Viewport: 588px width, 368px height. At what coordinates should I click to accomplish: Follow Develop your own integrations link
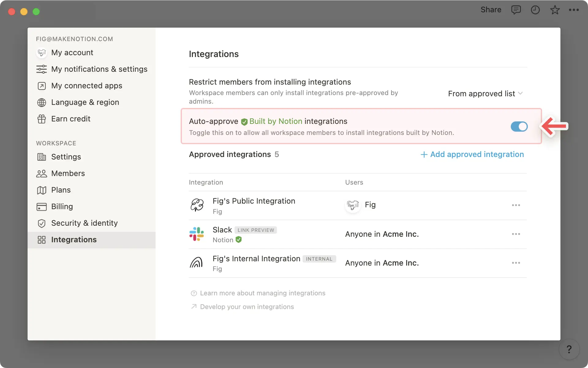tap(247, 307)
